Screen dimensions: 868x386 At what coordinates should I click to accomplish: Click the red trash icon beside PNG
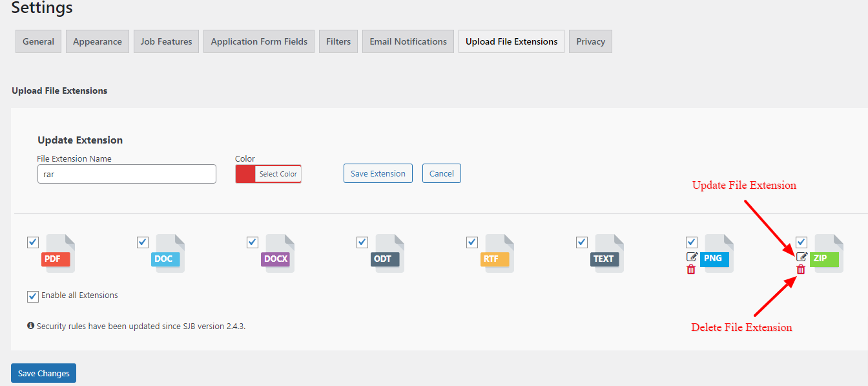[x=691, y=269]
